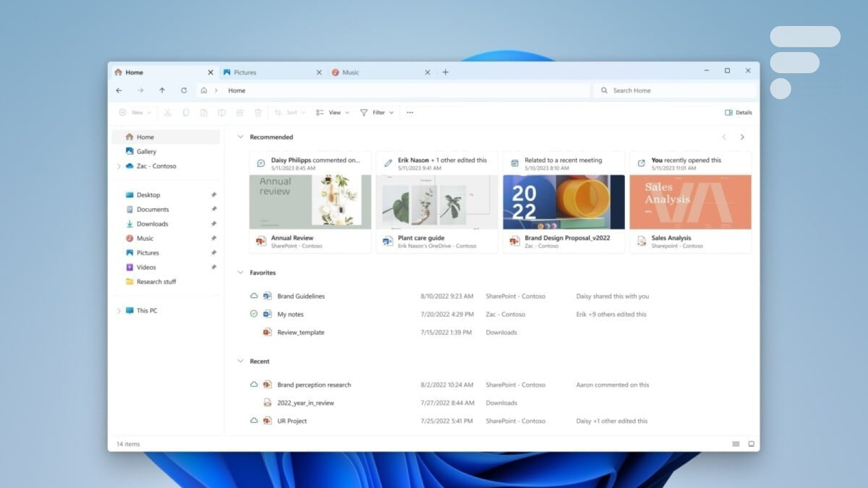
Task: Click the Delete icon on the toolbar
Action: 258,112
